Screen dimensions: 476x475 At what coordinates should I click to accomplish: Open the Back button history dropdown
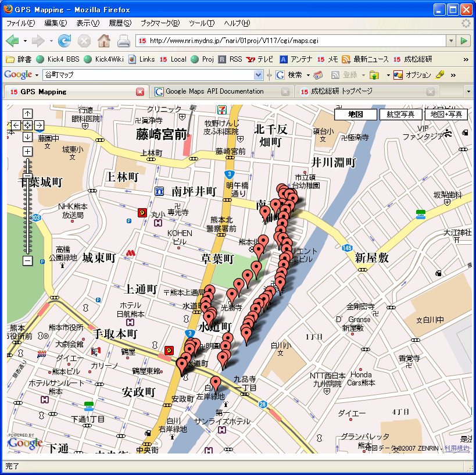[25, 41]
